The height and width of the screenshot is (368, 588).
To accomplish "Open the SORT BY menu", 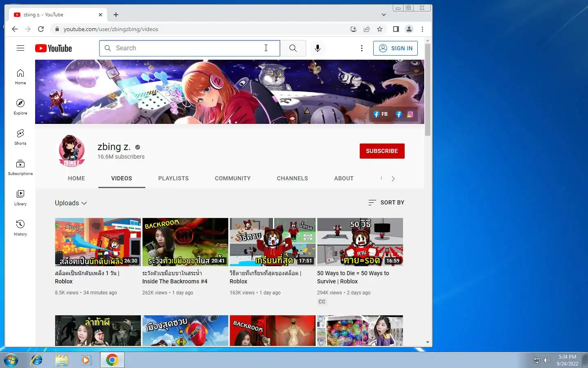I will point(386,202).
